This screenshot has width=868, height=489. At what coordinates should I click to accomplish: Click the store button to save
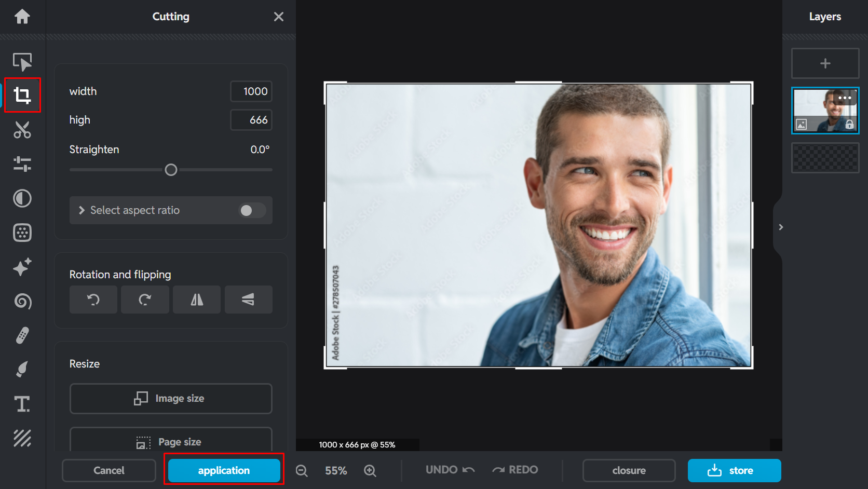(734, 470)
